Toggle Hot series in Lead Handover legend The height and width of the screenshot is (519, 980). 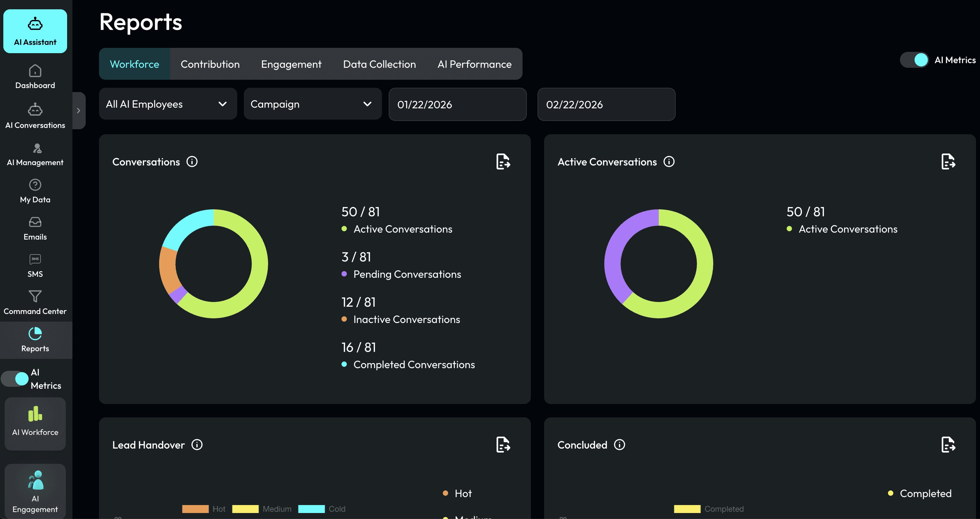196,509
